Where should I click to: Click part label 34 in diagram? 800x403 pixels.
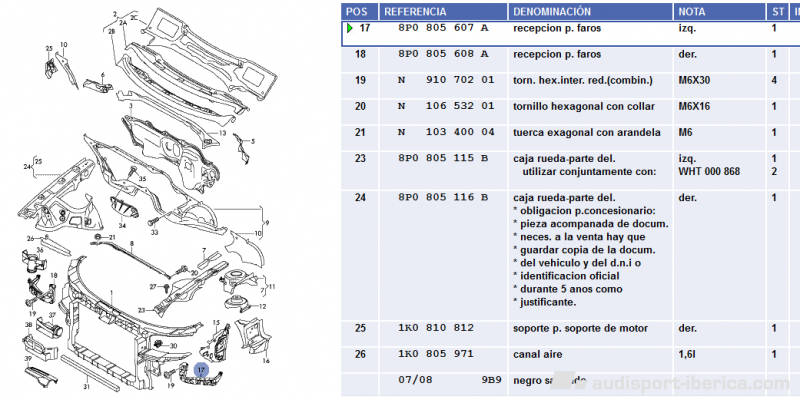(x=122, y=225)
